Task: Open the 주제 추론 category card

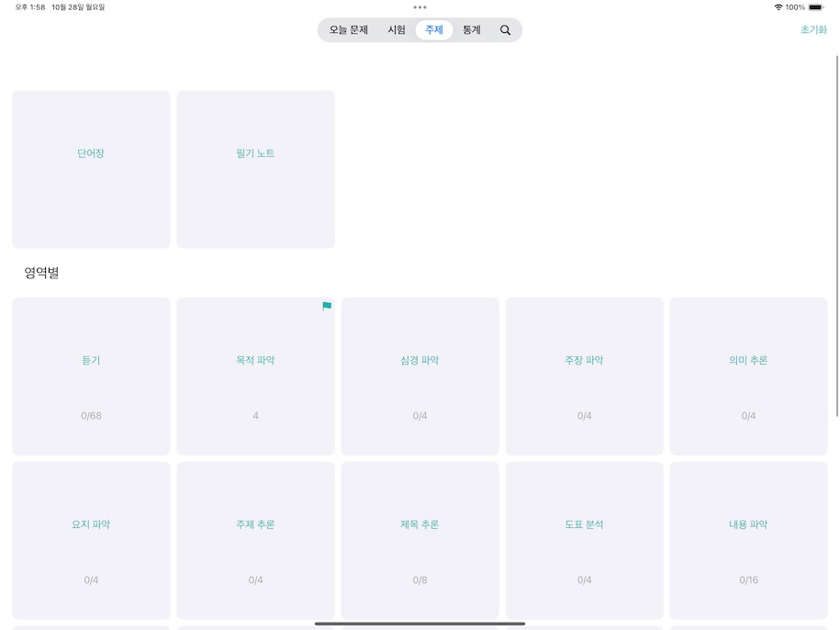Action: pyautogui.click(x=255, y=541)
